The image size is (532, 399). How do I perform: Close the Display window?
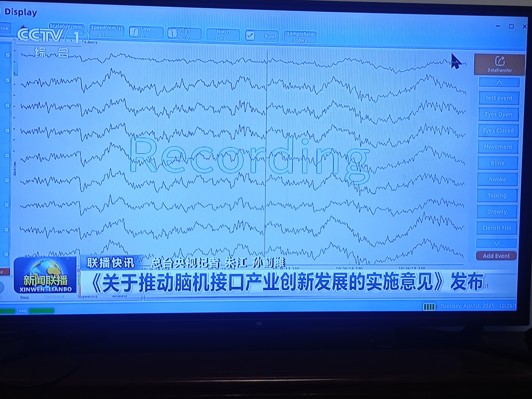pos(524,26)
